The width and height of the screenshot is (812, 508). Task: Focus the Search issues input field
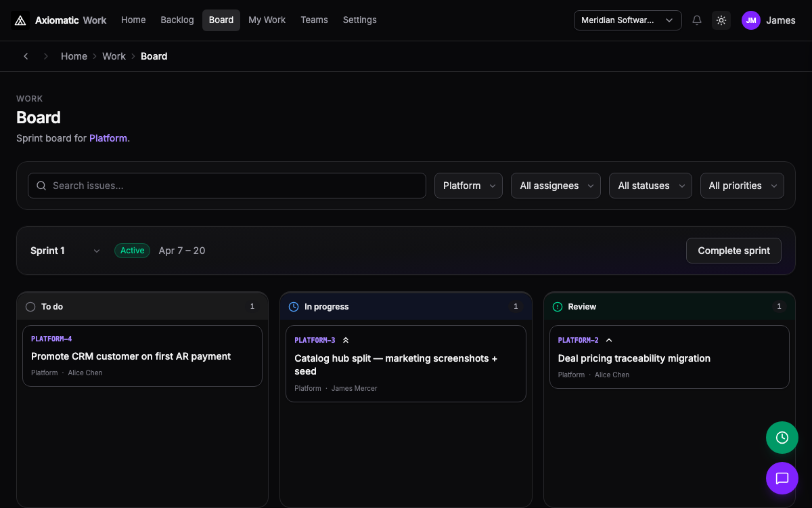coord(227,186)
